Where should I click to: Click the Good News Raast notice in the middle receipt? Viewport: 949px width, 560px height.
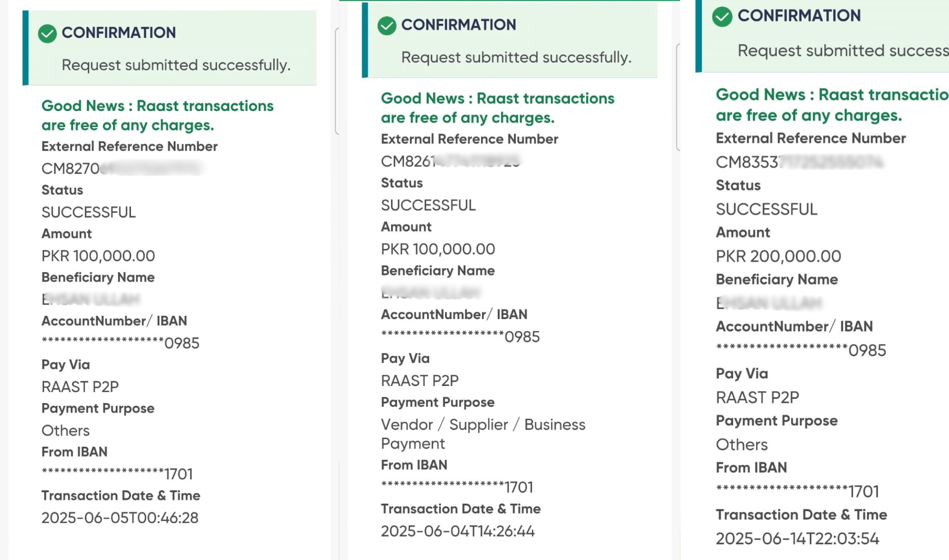click(497, 108)
